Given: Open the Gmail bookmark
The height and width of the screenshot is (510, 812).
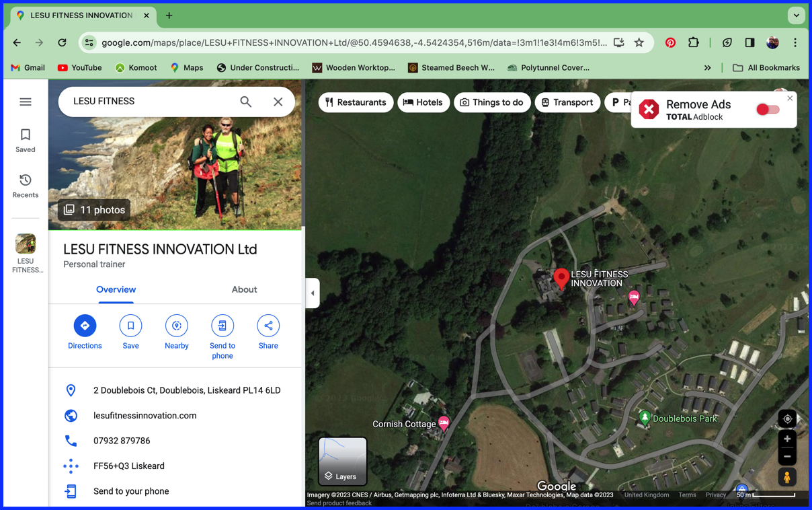Looking at the screenshot, I should pyautogui.click(x=28, y=67).
